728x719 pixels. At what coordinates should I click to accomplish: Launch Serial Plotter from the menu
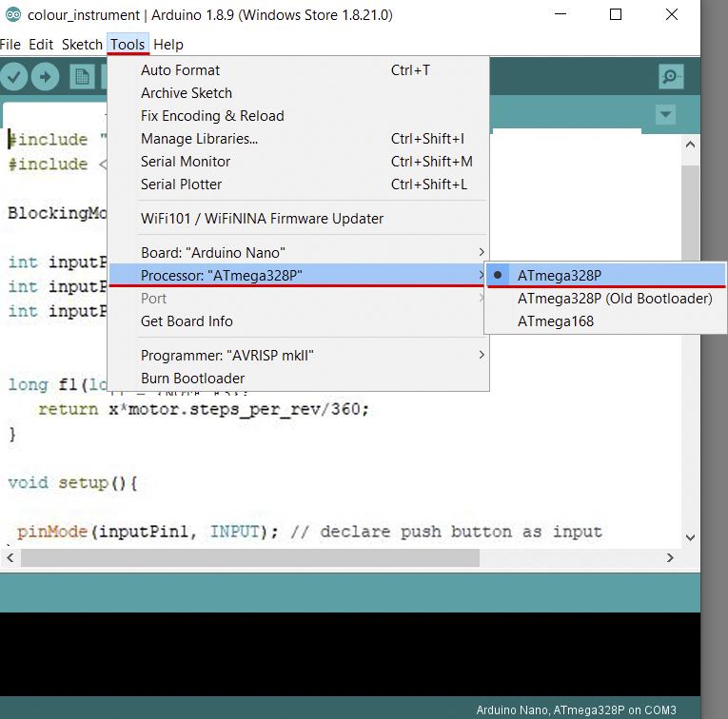tap(298, 185)
